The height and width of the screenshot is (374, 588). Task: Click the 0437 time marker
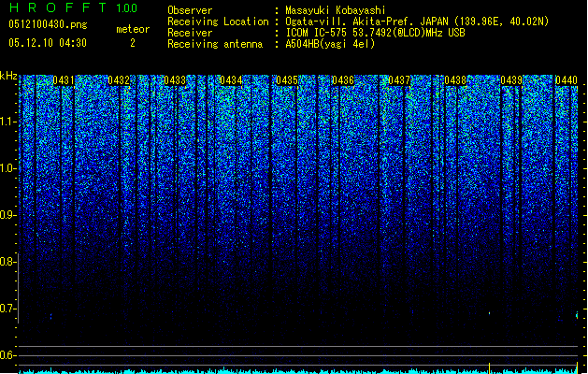[x=399, y=80]
